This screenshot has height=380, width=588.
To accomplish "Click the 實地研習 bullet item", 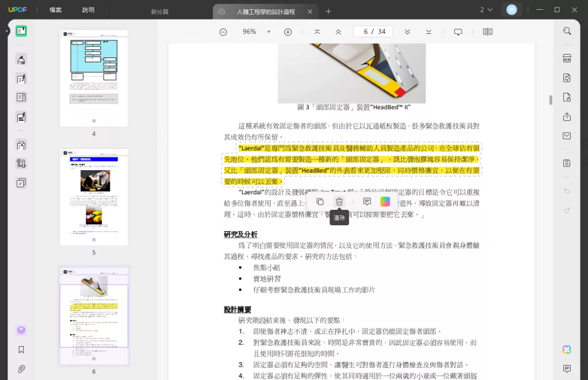I will click(x=266, y=279).
